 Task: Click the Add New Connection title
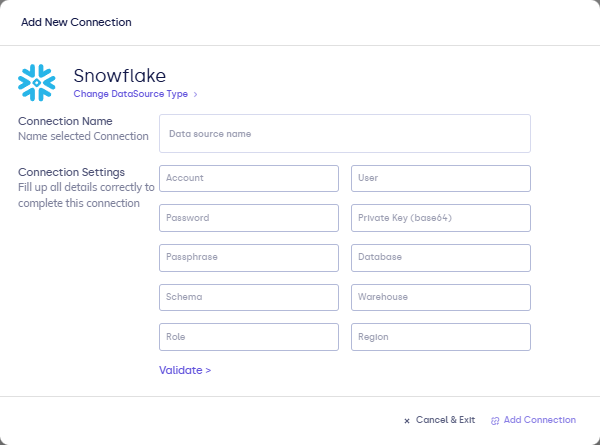(x=76, y=22)
